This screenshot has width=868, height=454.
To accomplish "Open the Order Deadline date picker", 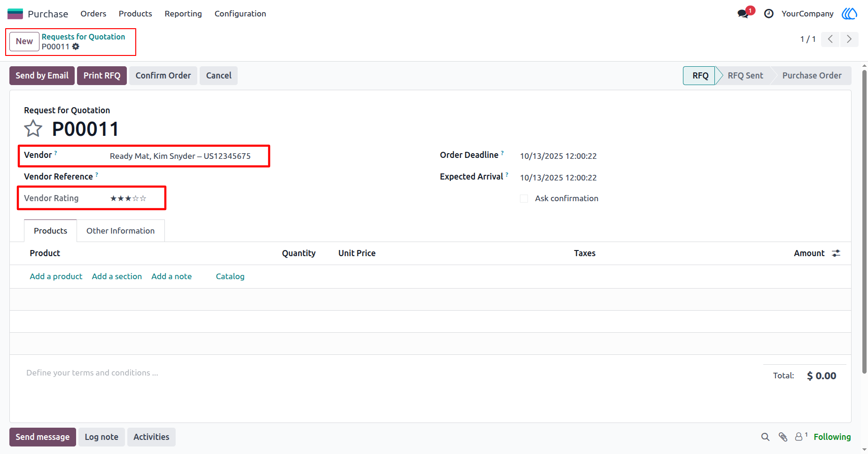I will 558,156.
